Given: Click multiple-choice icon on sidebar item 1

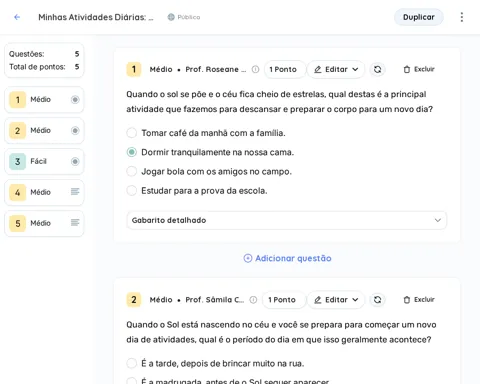Looking at the screenshot, I should [x=75, y=99].
